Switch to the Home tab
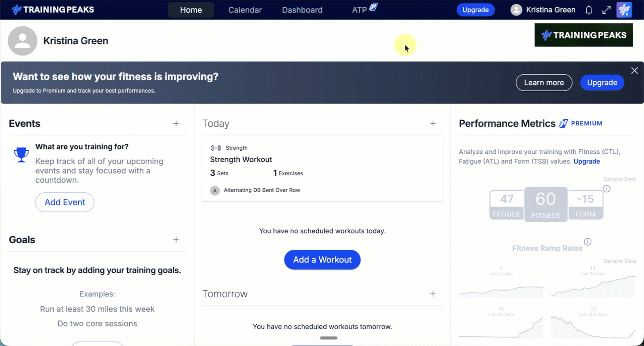Screen dimensions: 644x346 [x=191, y=10]
